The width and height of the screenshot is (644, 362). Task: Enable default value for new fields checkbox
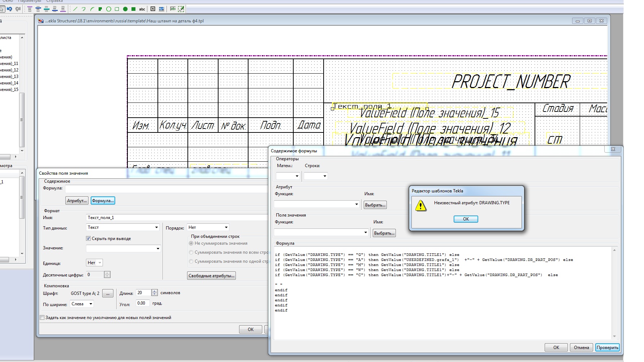42,318
